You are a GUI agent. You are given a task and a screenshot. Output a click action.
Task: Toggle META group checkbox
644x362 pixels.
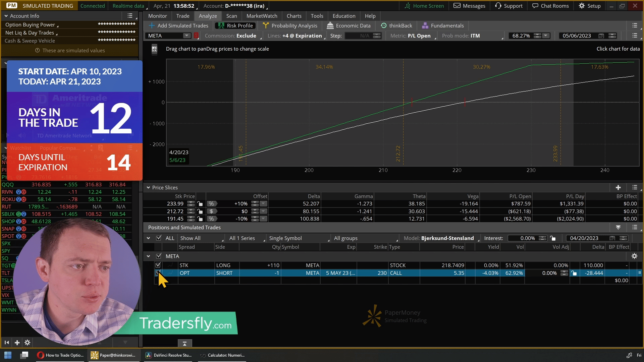point(159,256)
